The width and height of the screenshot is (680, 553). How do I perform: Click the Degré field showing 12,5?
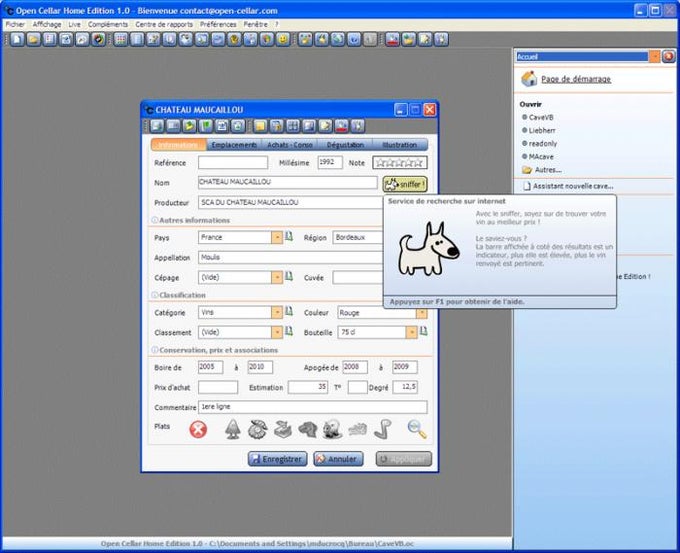tap(405, 387)
